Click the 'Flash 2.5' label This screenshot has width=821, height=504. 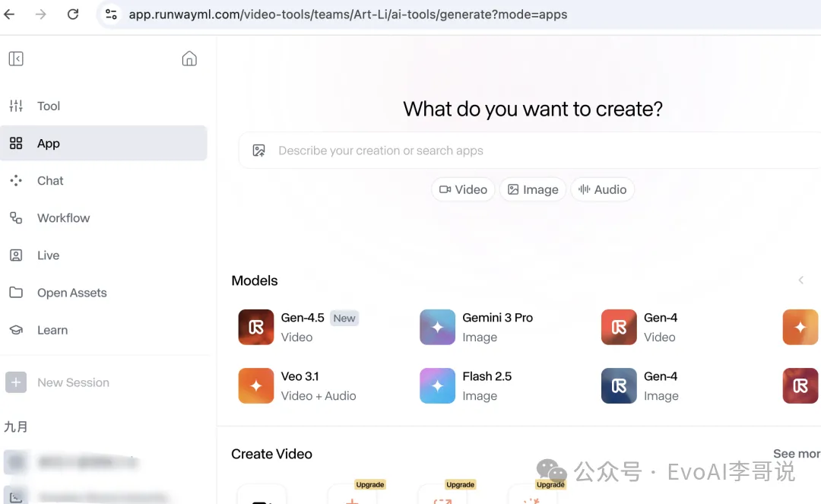click(487, 376)
